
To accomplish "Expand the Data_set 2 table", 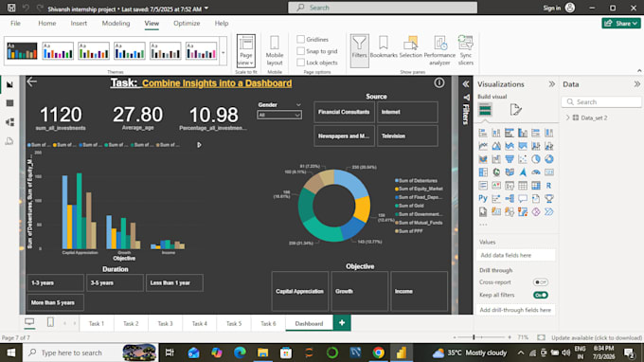I will pyautogui.click(x=567, y=118).
